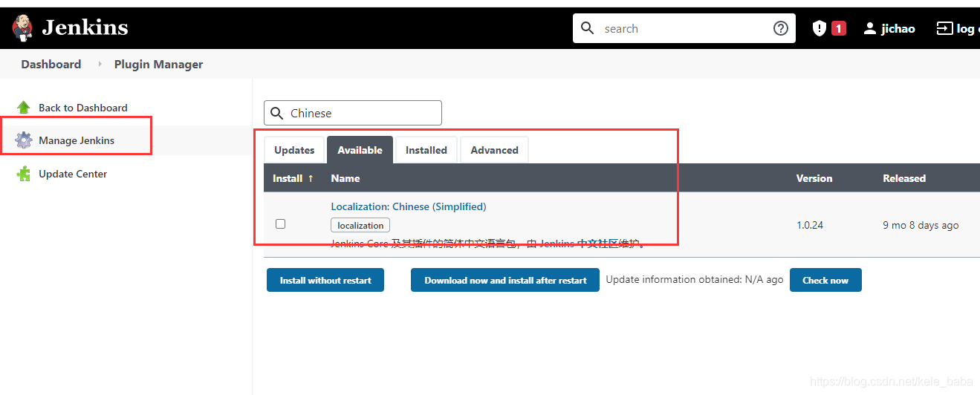Sort by the Released column header
The height and width of the screenshot is (395, 980).
pyautogui.click(x=904, y=178)
